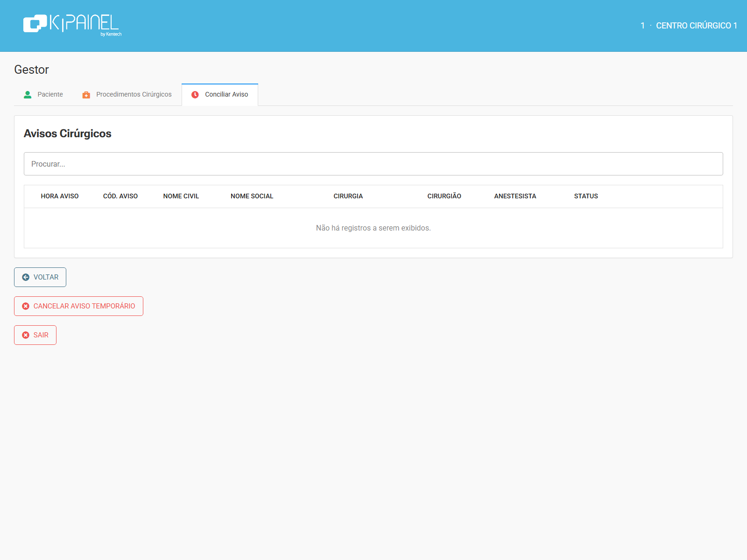
Task: Click CANCELAR AVISO TEMPORÁRIO button
Action: tap(78, 306)
